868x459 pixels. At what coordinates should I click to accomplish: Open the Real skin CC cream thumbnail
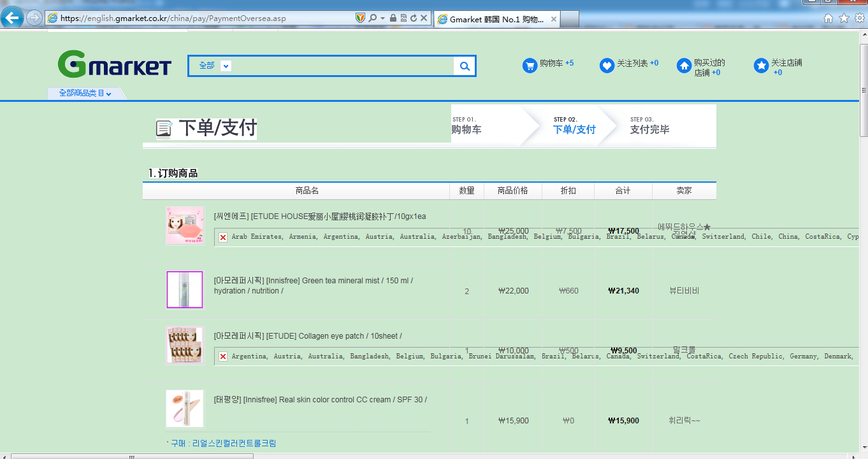point(185,409)
